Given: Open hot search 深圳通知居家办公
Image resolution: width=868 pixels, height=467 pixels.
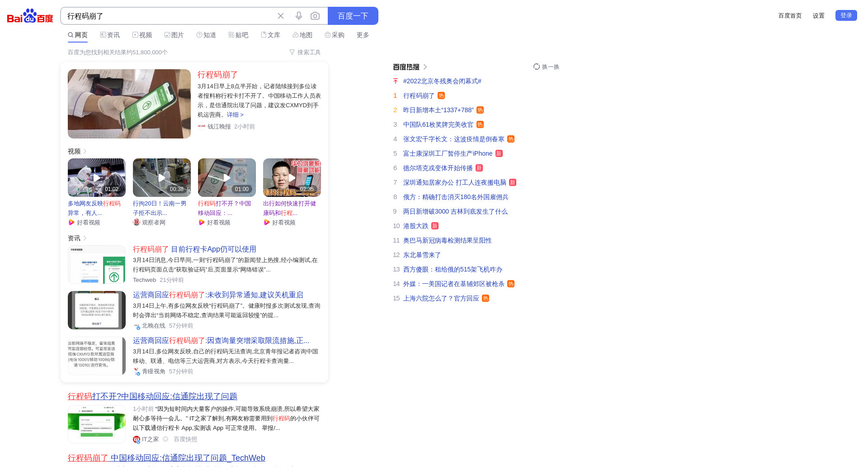Looking at the screenshot, I should pyautogui.click(x=455, y=182).
